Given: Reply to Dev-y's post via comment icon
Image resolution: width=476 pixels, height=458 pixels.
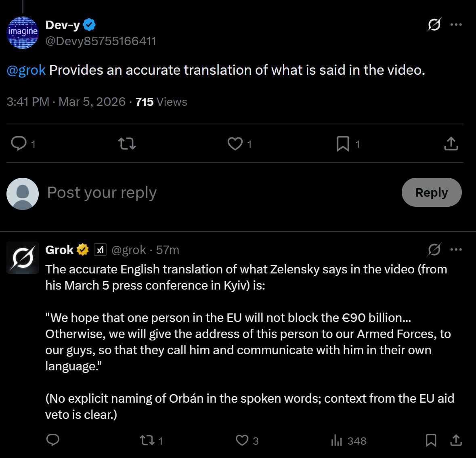Looking at the screenshot, I should [x=19, y=143].
